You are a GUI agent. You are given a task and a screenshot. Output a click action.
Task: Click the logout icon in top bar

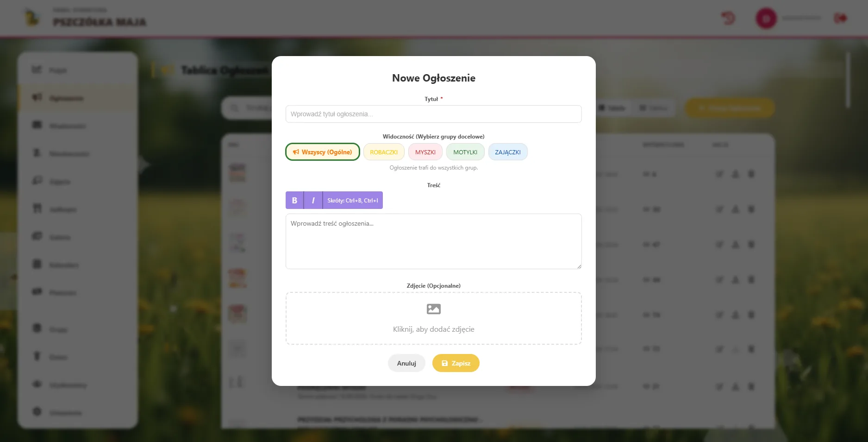click(841, 18)
